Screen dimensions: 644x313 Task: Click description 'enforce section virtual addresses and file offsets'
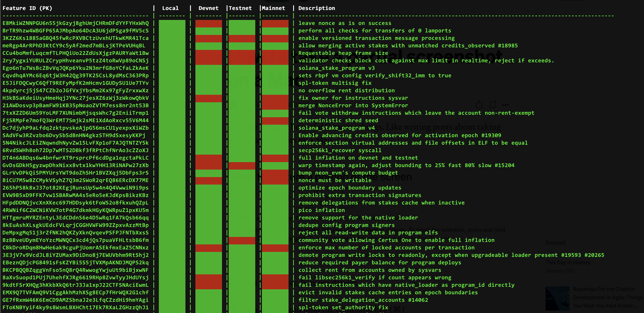click(x=413, y=143)
